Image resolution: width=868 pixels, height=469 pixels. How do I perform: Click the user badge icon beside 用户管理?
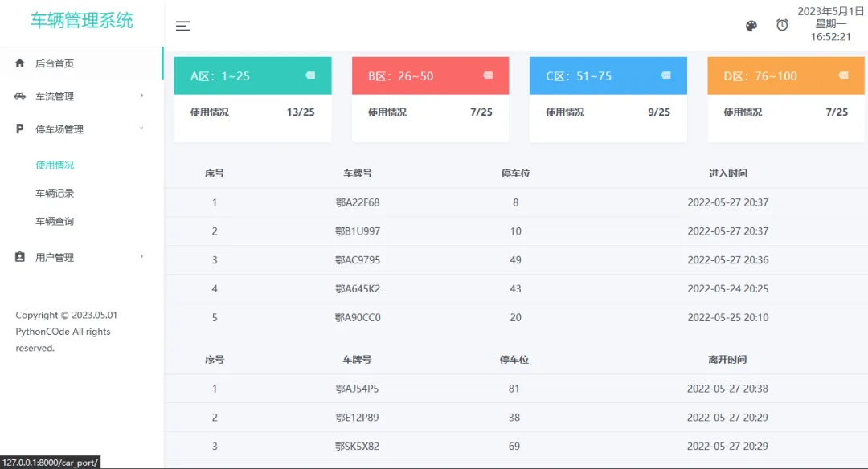20,257
